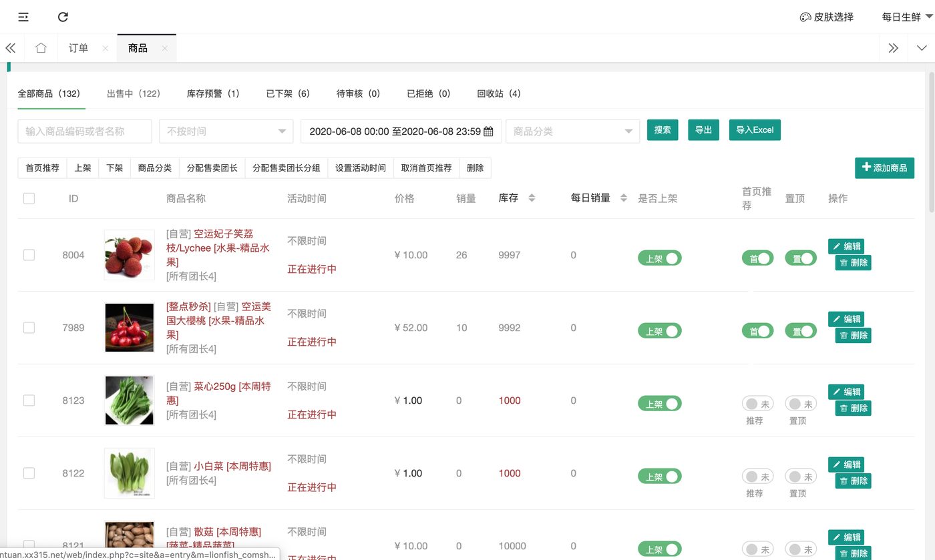Delete product 8122

point(854,481)
